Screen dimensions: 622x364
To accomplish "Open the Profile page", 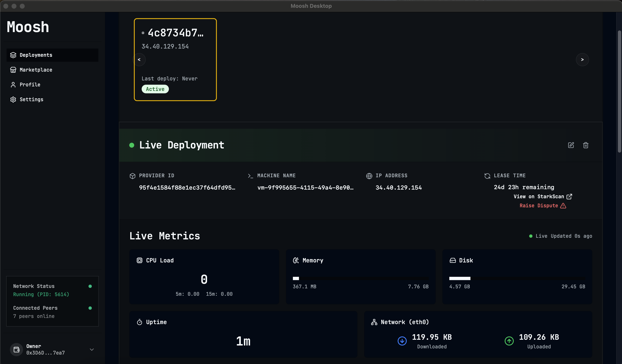I will pyautogui.click(x=30, y=85).
